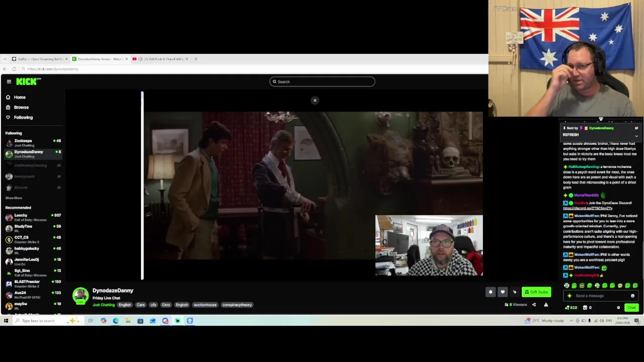Open Microsoft Edge from the taskbar

coord(116,321)
